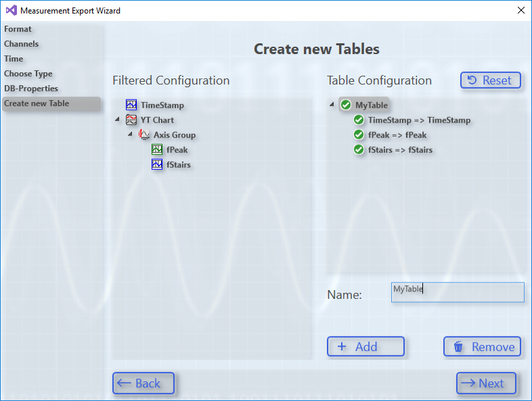The image size is (532, 401).
Task: Click the checkmark beside TimeStamp => TimeStamp
Action: point(359,120)
